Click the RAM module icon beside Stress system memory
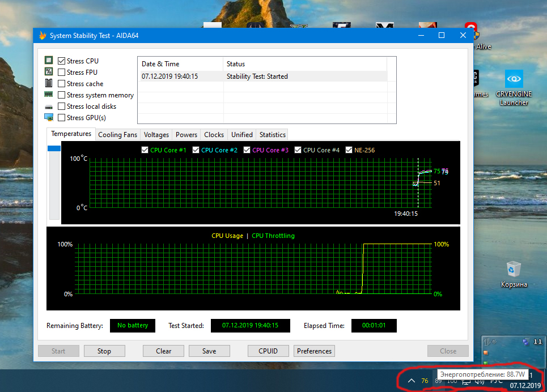 (x=49, y=94)
